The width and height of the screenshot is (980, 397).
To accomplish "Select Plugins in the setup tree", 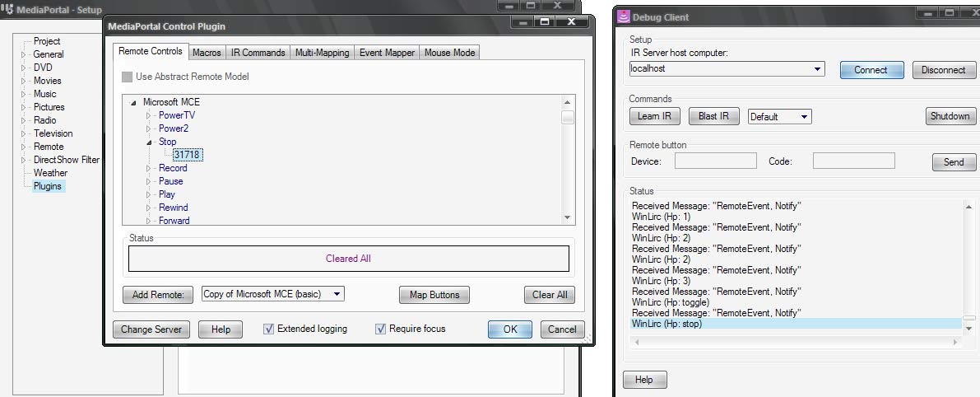I will pos(48,186).
